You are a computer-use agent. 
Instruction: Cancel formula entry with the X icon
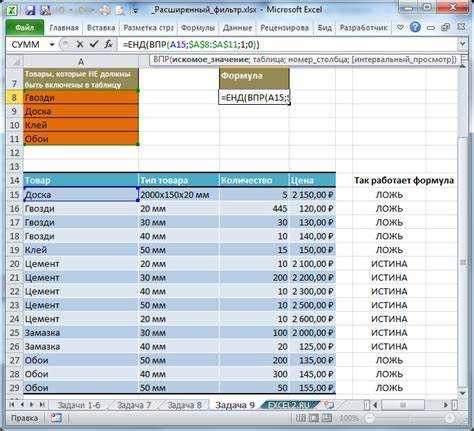pyautogui.click(x=80, y=44)
